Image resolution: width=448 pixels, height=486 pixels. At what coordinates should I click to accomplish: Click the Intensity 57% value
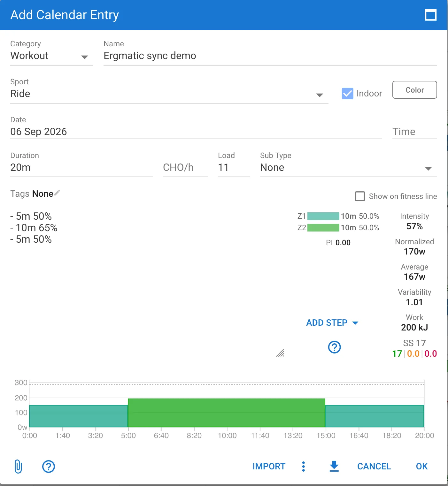tap(414, 226)
